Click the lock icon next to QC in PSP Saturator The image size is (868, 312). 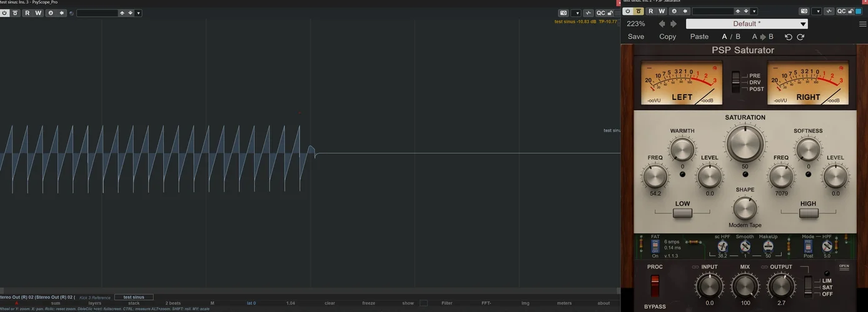pyautogui.click(x=851, y=11)
